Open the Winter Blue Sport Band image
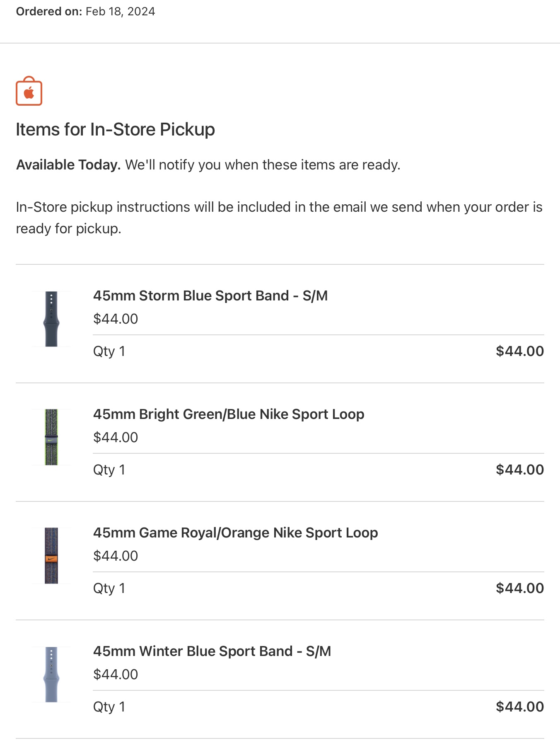Image resolution: width=560 pixels, height=743 pixels. pos(51,674)
